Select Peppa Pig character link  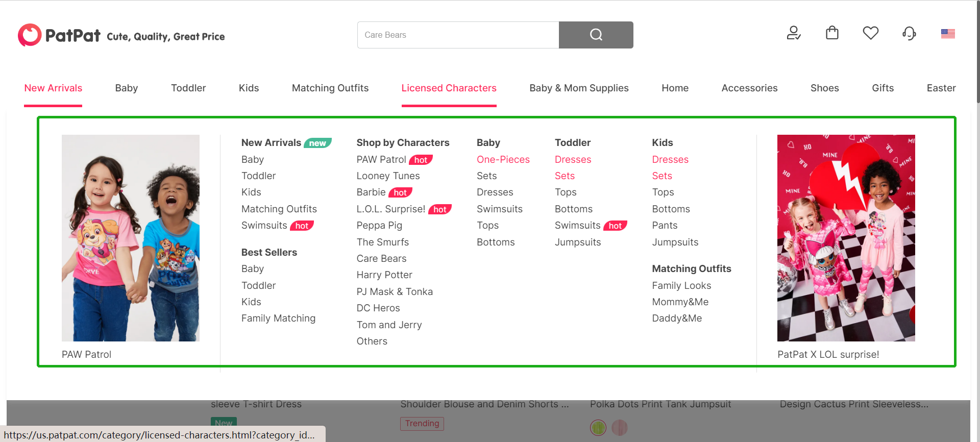pos(379,225)
